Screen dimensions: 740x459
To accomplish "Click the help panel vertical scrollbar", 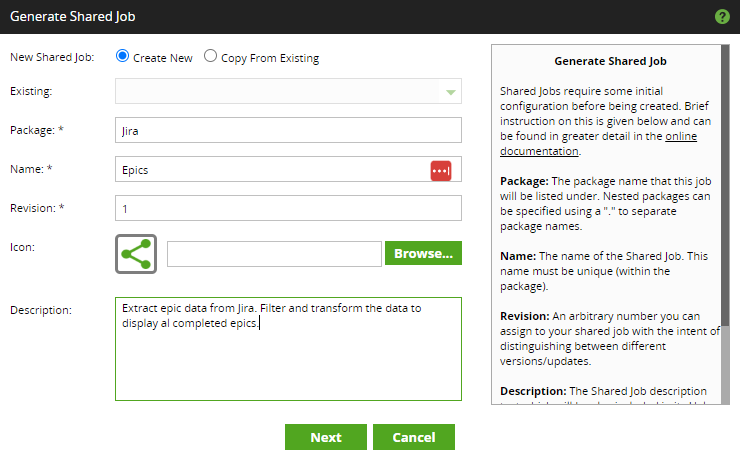I will point(725,224).
